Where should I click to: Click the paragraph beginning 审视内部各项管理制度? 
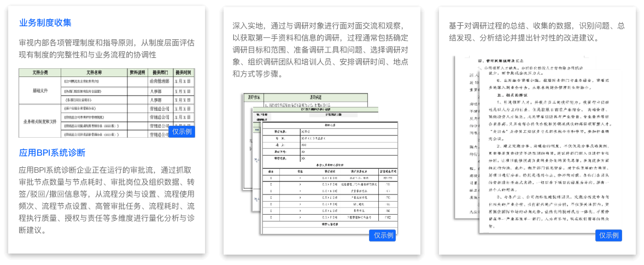coord(107,49)
